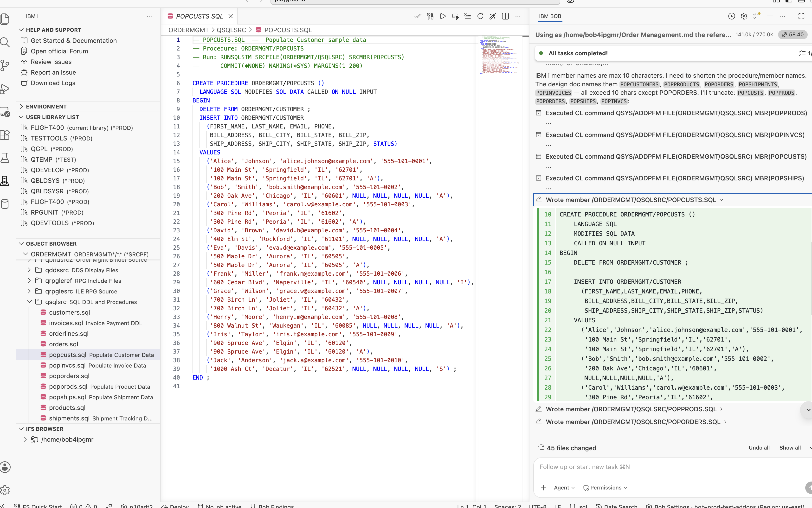812x508 pixels.
Task: Focus the Follow up or start new task field
Action: point(672,467)
